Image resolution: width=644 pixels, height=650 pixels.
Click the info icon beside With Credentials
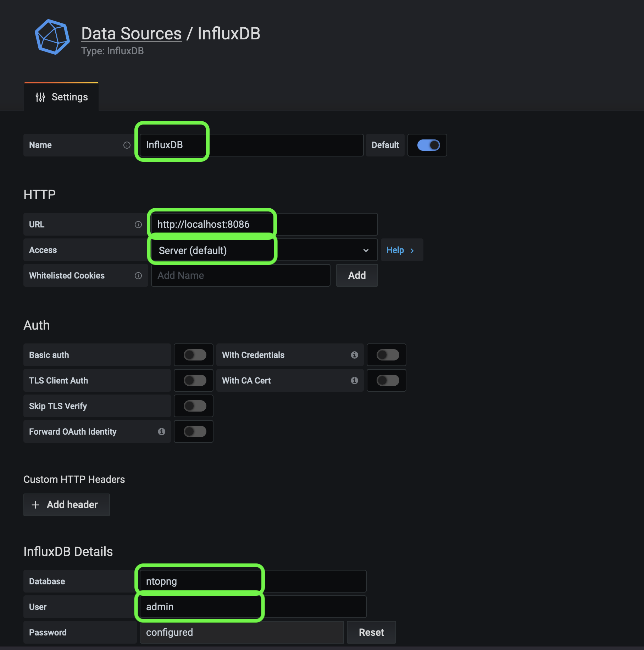coord(354,355)
